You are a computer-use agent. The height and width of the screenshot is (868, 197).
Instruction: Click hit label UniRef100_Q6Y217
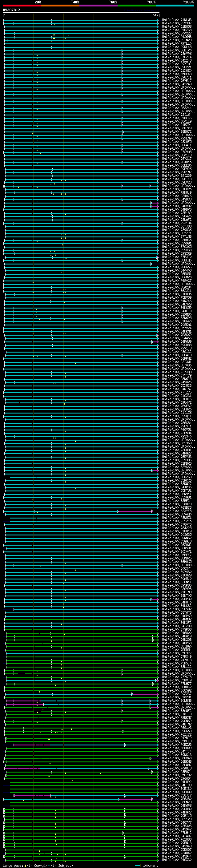(177, 158)
